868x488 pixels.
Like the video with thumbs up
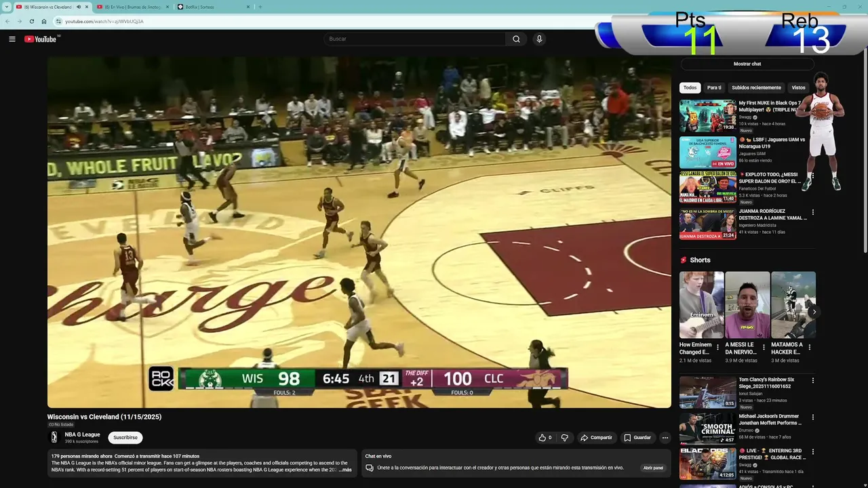(x=545, y=438)
